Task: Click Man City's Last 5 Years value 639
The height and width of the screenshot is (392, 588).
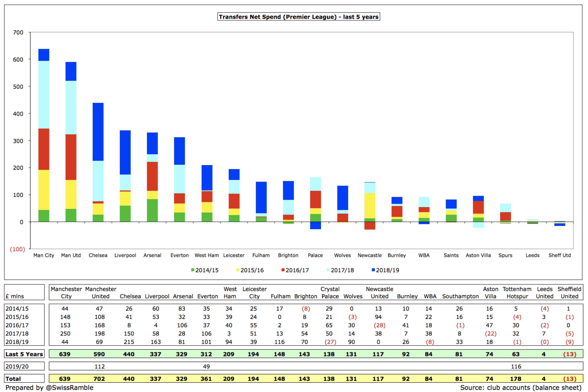Action: coord(65,354)
